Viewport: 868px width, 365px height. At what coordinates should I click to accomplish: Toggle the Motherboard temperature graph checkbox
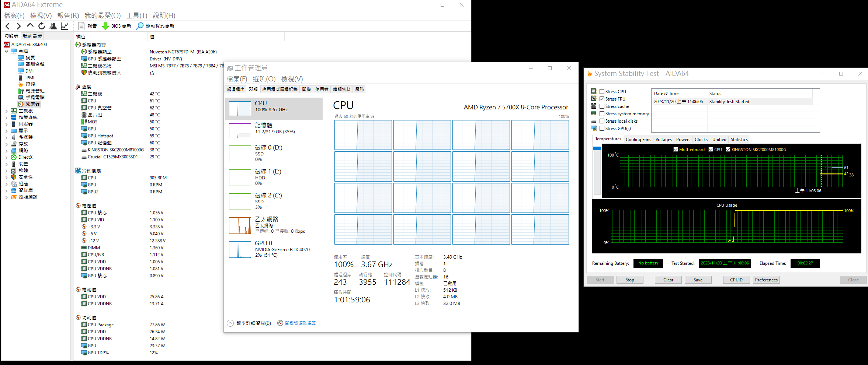point(676,150)
